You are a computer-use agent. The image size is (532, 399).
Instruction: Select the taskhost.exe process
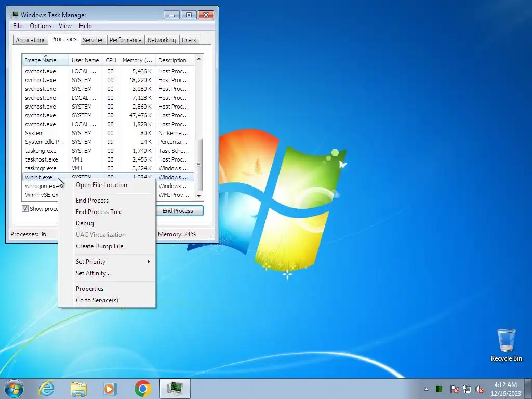pos(108,159)
